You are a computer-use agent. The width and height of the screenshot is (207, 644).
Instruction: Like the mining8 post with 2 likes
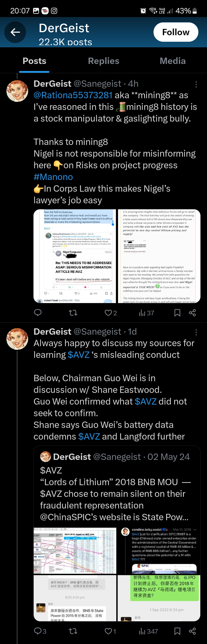pyautogui.click(x=110, y=313)
